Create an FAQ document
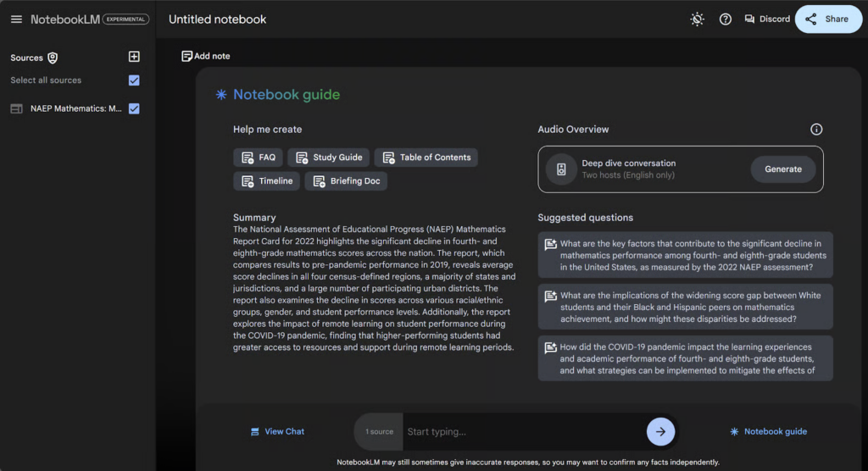The image size is (868, 471). pos(258,158)
